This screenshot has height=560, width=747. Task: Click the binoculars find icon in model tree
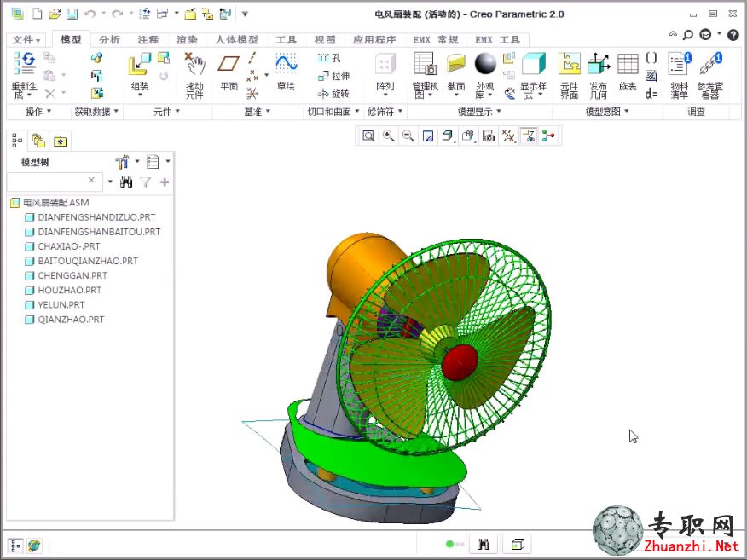[x=126, y=182]
